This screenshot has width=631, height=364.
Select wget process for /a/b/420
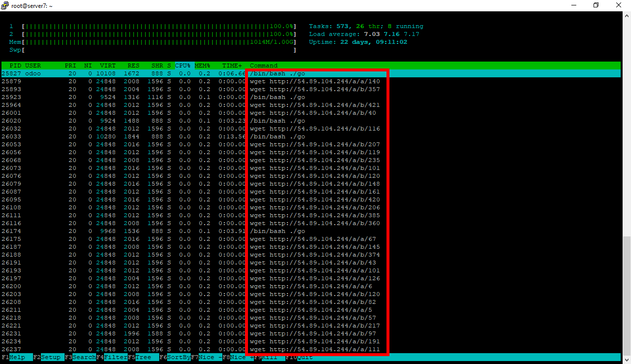coord(311,199)
